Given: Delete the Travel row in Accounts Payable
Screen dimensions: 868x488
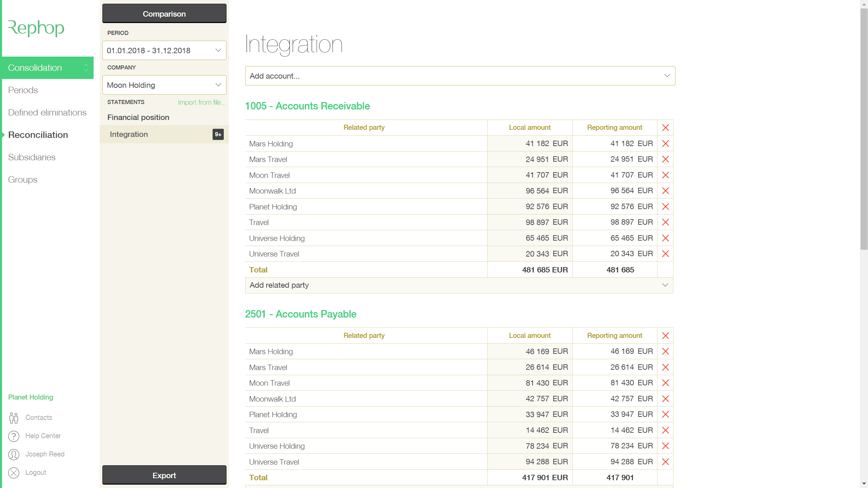Looking at the screenshot, I should tap(665, 430).
